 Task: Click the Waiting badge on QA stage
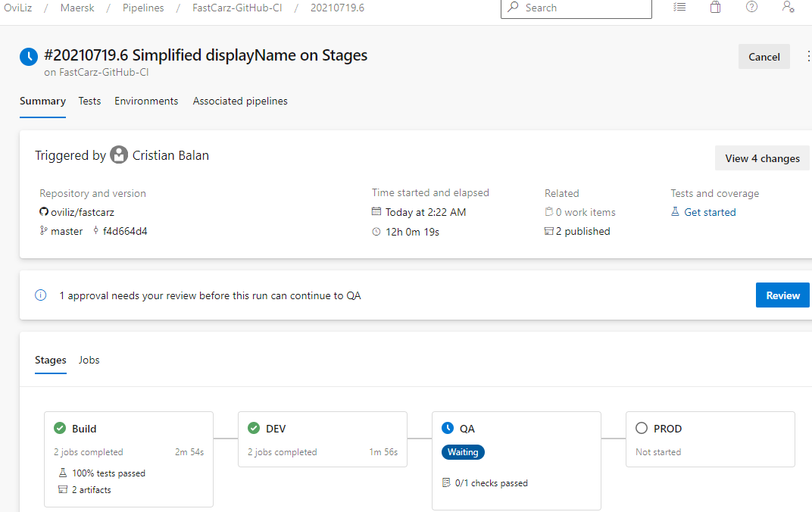(x=463, y=452)
